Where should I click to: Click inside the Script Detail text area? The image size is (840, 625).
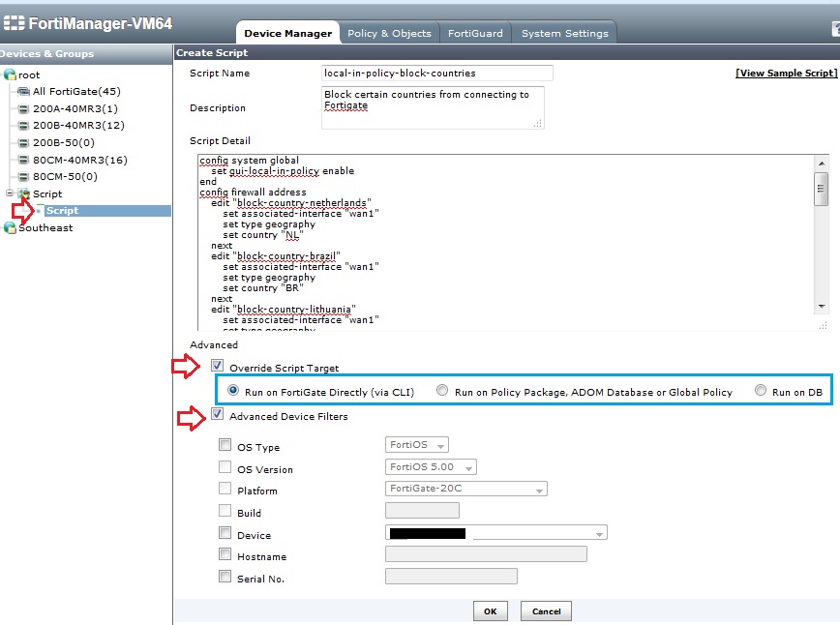click(505, 242)
